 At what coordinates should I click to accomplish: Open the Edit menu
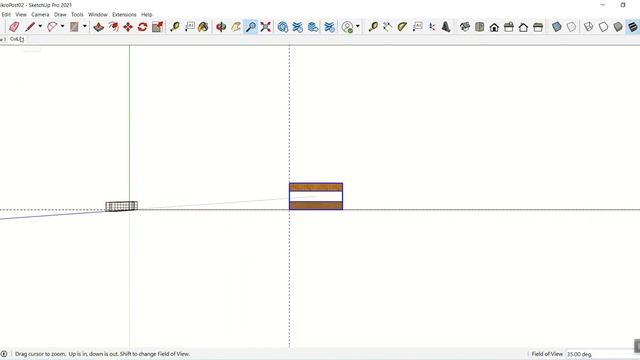point(6,14)
